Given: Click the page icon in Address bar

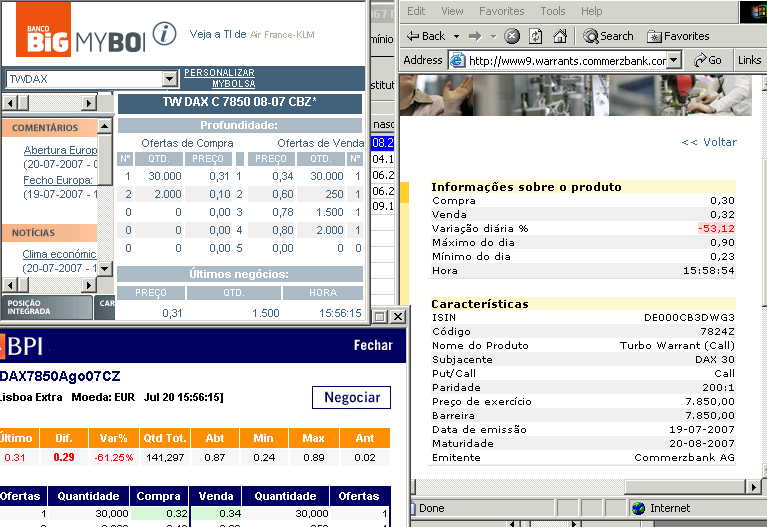Looking at the screenshot, I should click(457, 60).
